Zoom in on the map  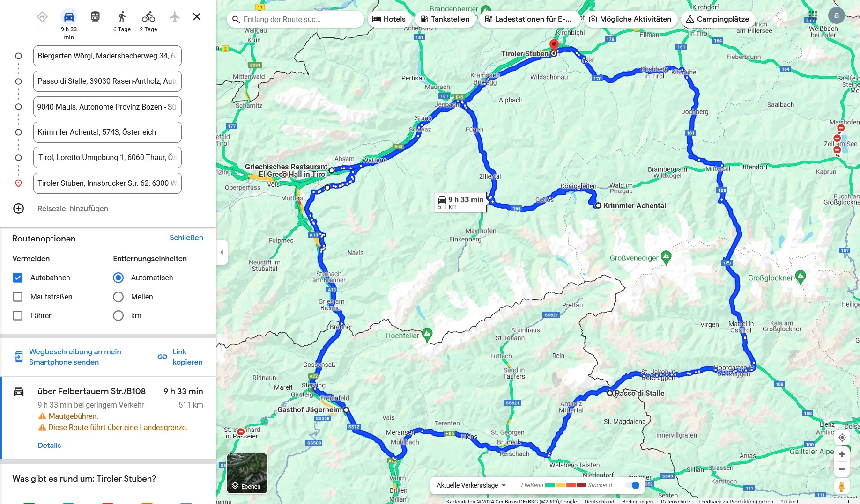click(x=842, y=454)
